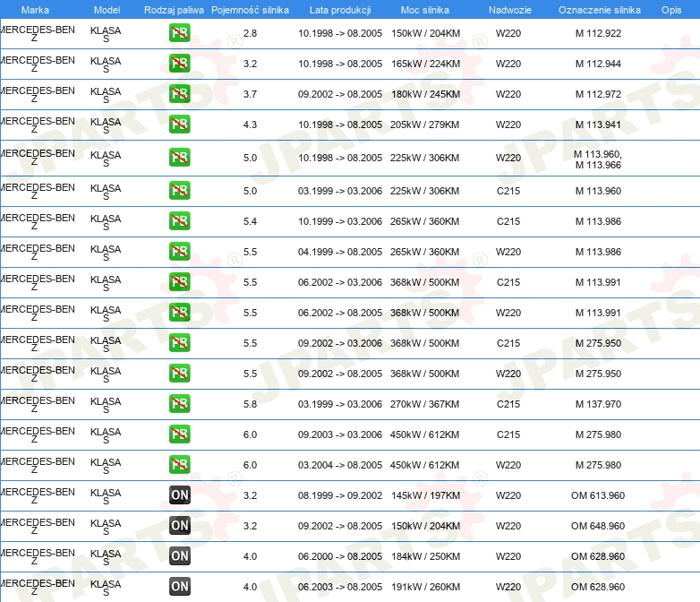Click power value 165kW / 224KM
Screen dimensions: 700x602
coord(425,64)
